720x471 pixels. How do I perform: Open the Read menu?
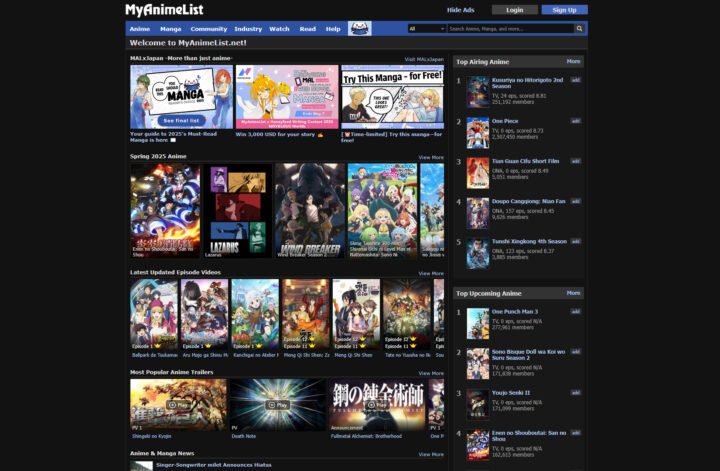point(308,28)
